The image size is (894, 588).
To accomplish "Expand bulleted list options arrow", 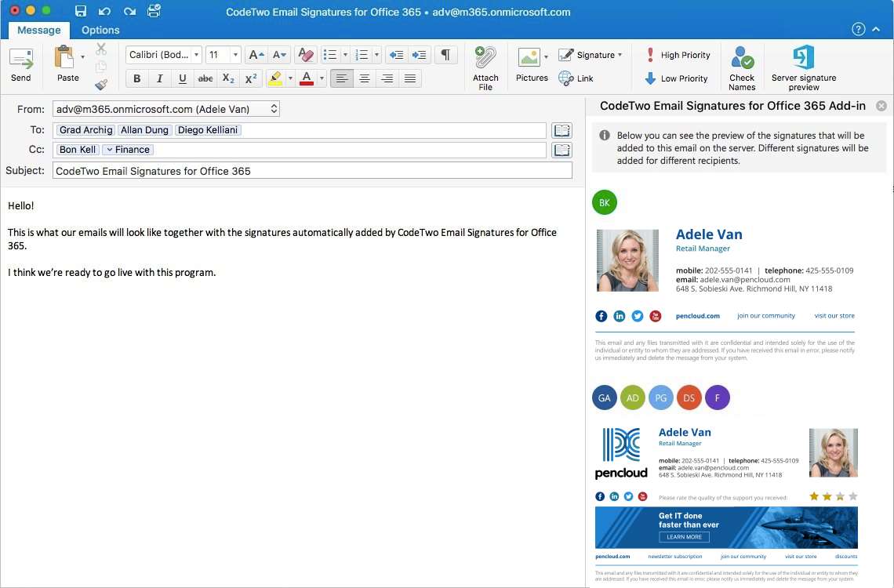I will click(345, 55).
